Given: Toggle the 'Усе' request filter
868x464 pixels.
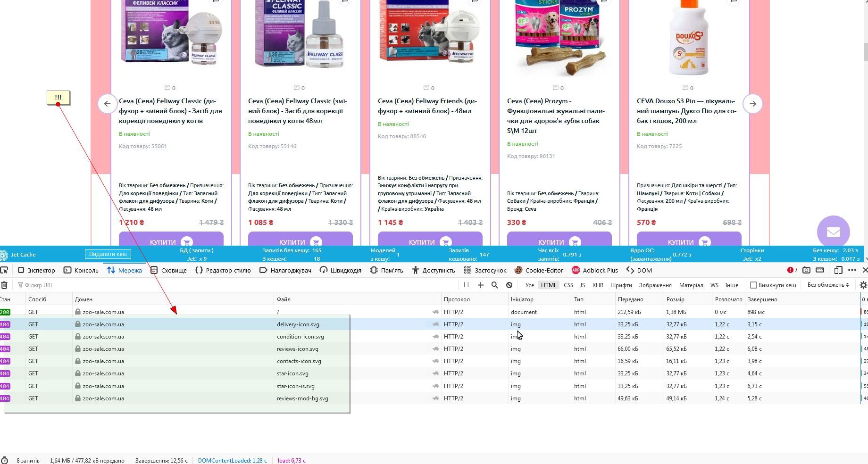Looking at the screenshot, I should coord(530,285).
